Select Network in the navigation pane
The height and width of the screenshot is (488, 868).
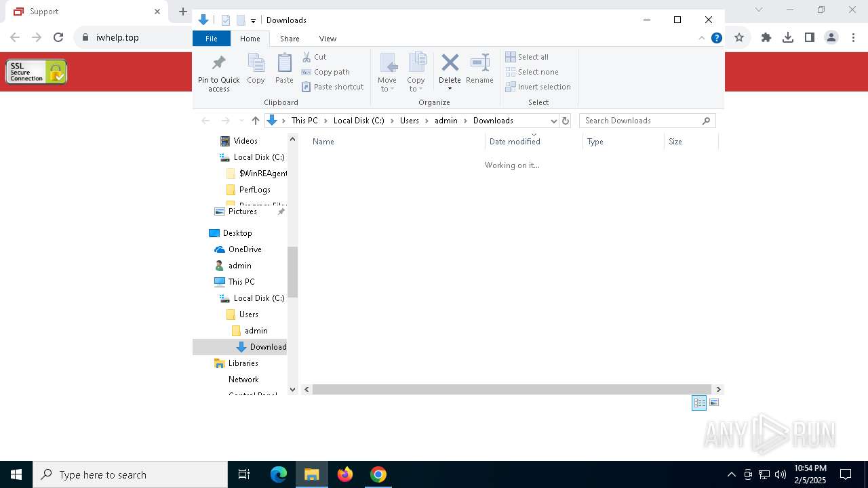pyautogui.click(x=243, y=380)
